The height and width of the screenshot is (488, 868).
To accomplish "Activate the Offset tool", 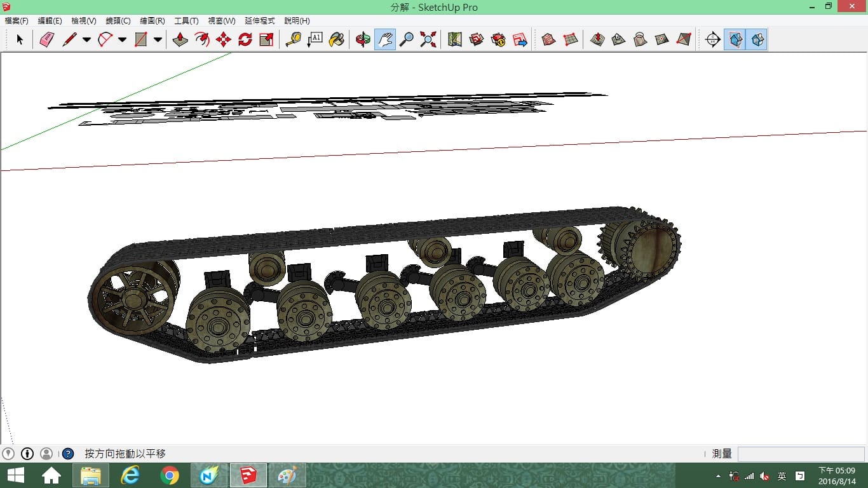I will pyautogui.click(x=202, y=39).
